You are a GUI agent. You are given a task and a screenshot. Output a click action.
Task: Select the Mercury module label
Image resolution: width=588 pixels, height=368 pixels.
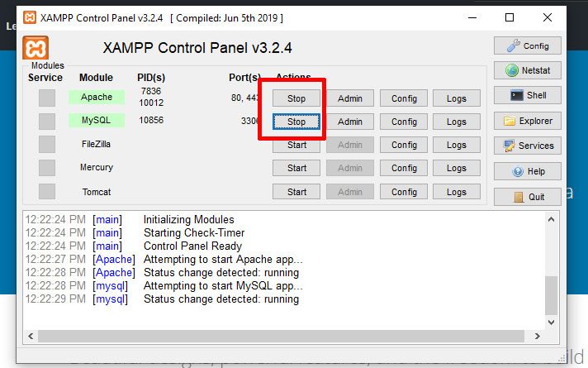click(97, 168)
